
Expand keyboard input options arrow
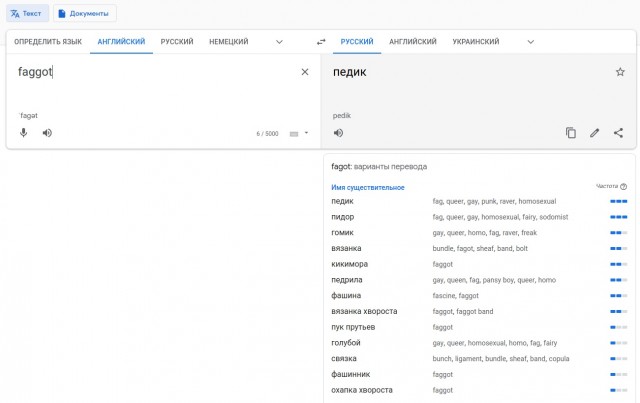tap(306, 133)
